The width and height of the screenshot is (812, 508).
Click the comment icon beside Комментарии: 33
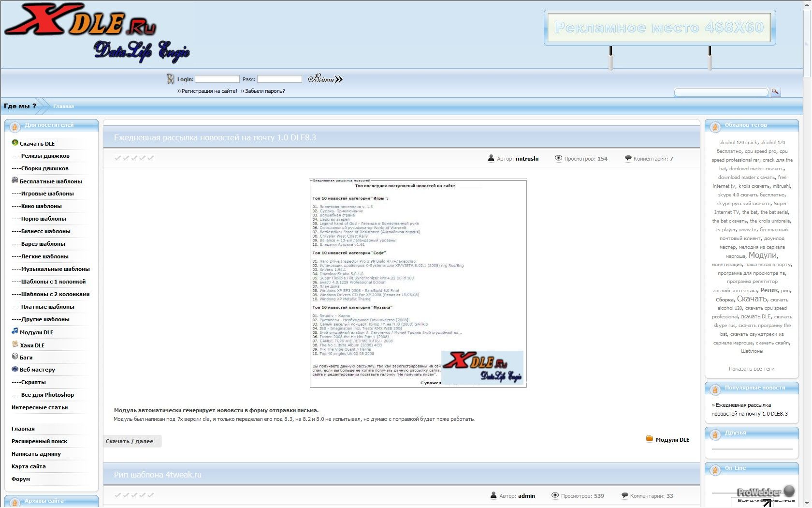(624, 495)
